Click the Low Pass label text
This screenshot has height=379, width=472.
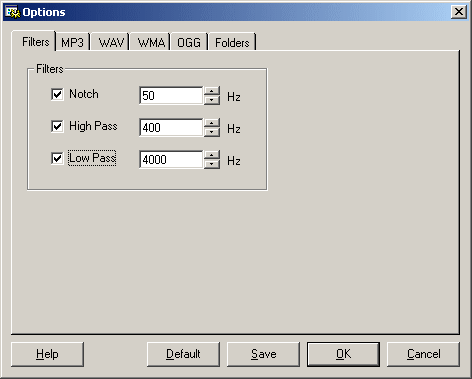click(92, 158)
